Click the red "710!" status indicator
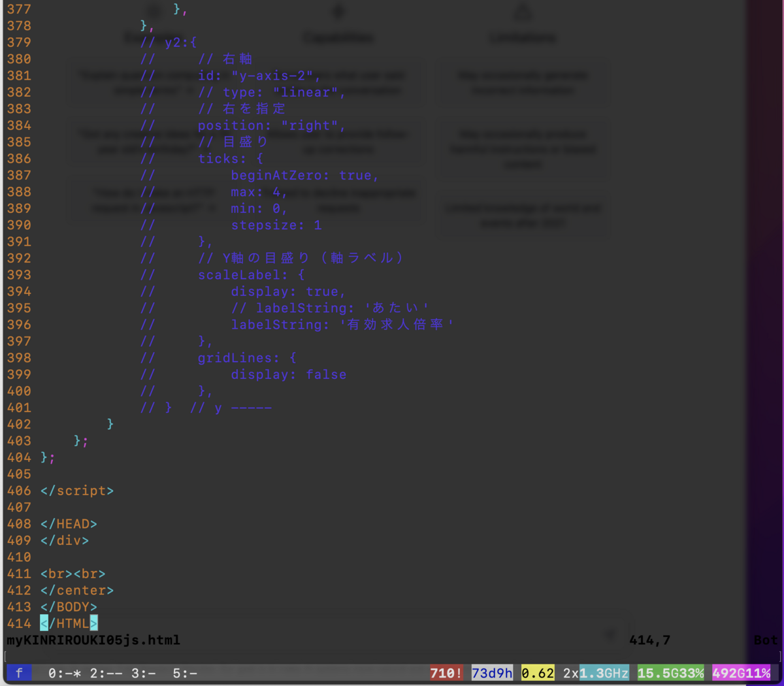The height and width of the screenshot is (686, 784). click(446, 673)
